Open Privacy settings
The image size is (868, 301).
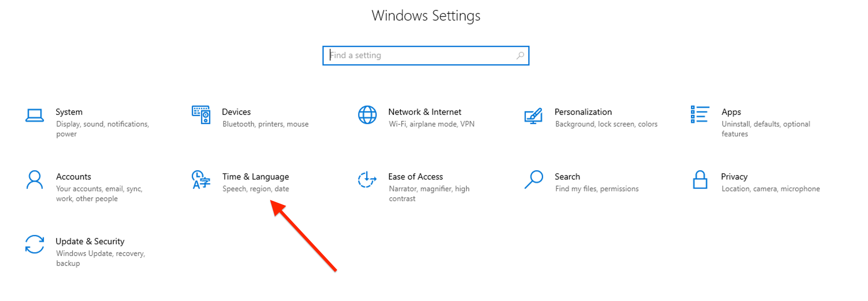(x=734, y=177)
